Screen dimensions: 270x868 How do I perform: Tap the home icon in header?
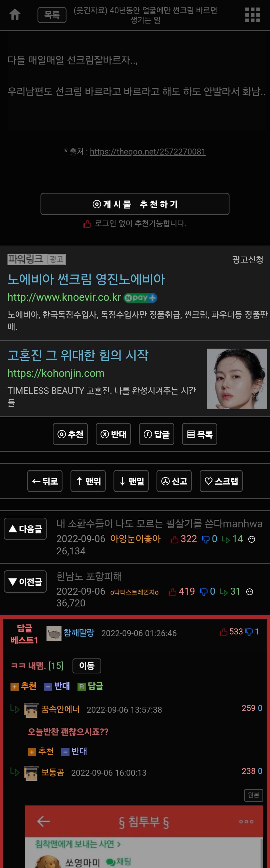point(15,15)
